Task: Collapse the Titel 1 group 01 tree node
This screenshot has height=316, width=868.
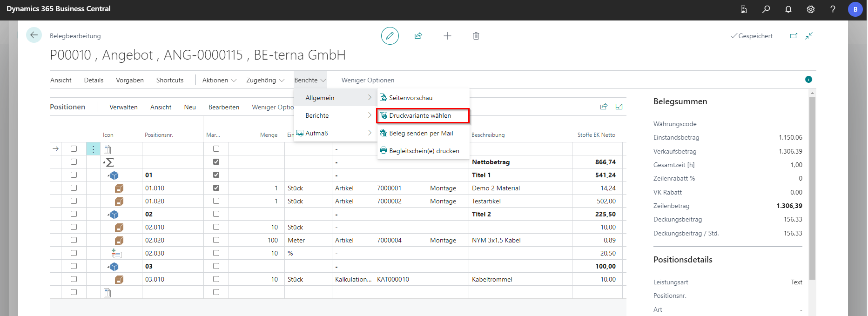Action: 109,175
